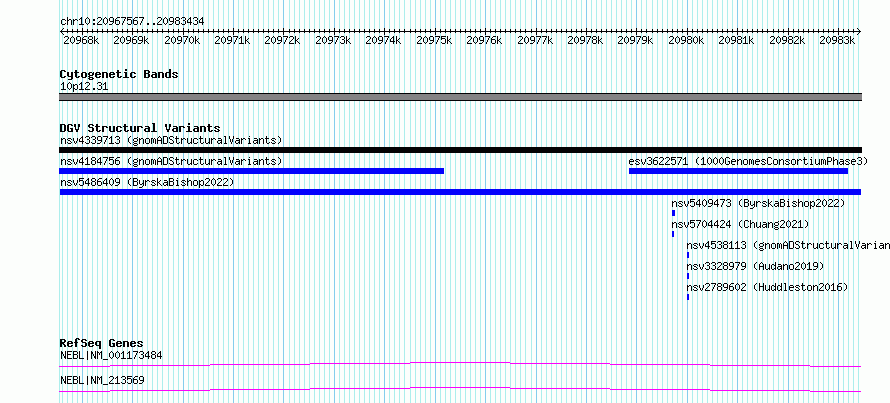Open variant label nsv3328979 (Audano2019)
This screenshot has width=890, height=403.
[x=755, y=266]
